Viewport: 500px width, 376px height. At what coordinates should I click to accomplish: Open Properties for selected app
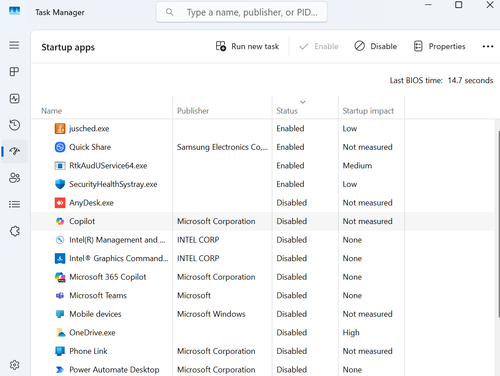(x=439, y=46)
